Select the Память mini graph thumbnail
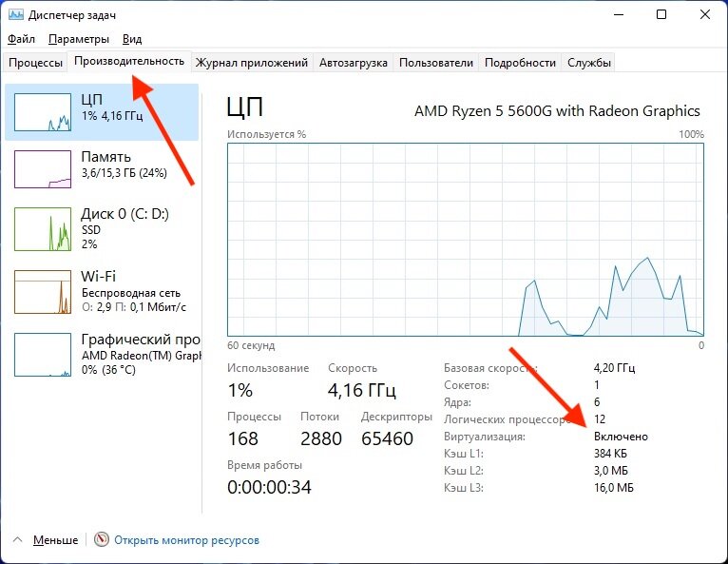The image size is (728, 564). pyautogui.click(x=43, y=169)
